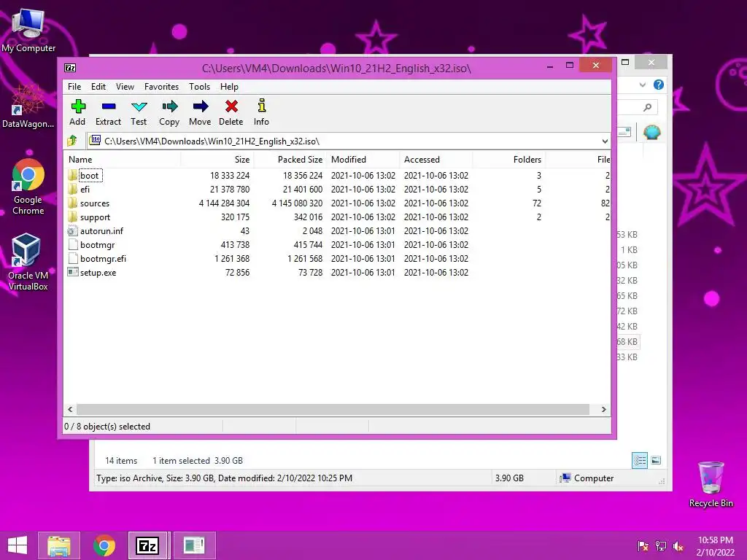Click the muted volume tray icon
The height and width of the screenshot is (560, 747).
(x=678, y=545)
